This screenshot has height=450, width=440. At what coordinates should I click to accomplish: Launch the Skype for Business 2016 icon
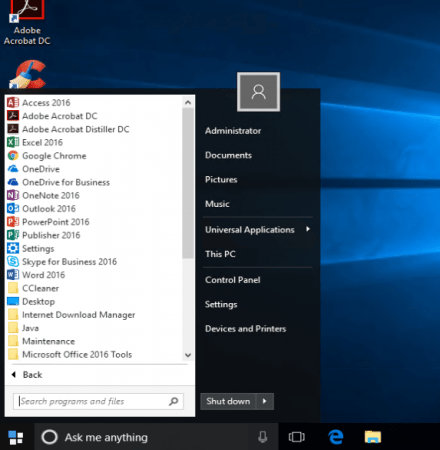click(13, 261)
